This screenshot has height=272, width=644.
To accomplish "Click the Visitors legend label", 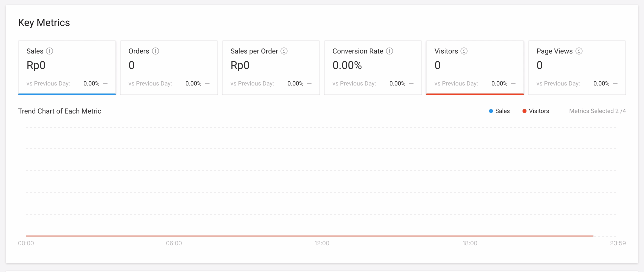I will click(539, 111).
